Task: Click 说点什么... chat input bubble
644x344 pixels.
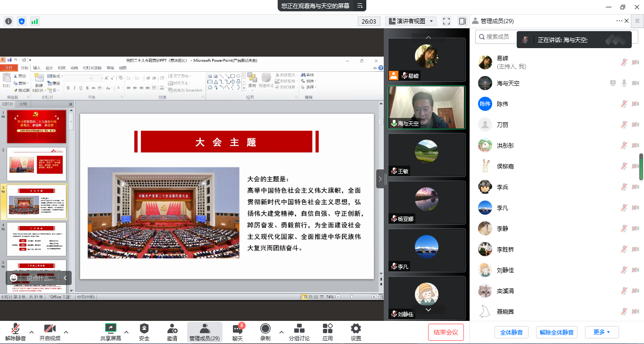Action: coord(40,278)
